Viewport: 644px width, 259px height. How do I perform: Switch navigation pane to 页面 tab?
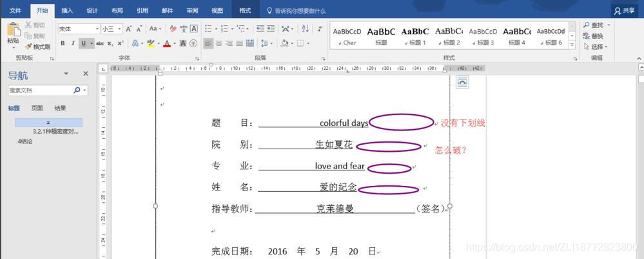[x=37, y=109]
